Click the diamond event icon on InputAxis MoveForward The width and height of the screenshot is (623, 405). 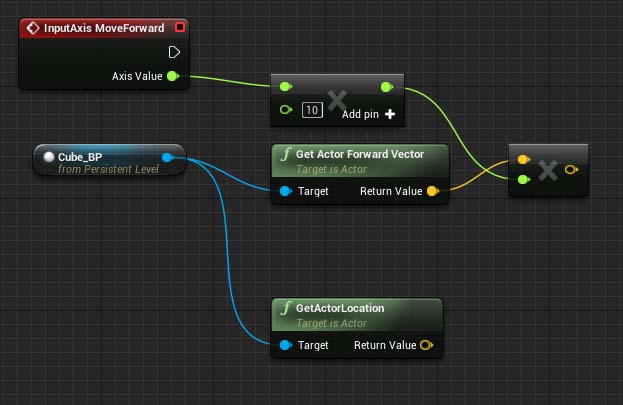[x=33, y=28]
